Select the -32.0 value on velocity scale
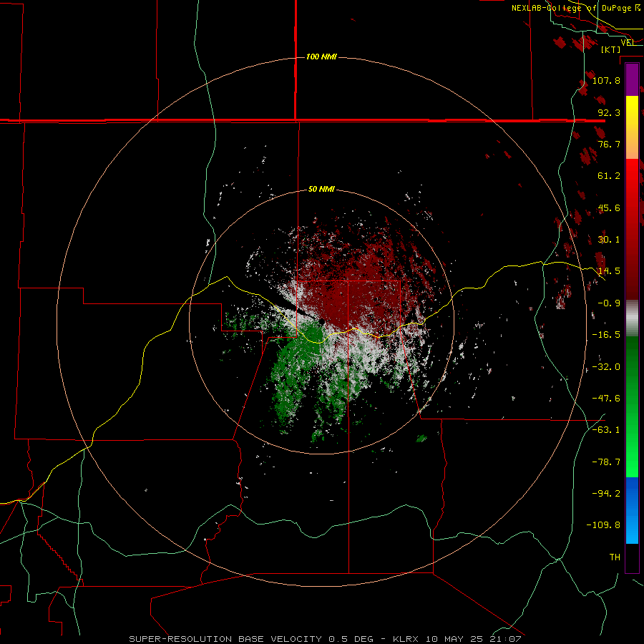The width and height of the screenshot is (644, 644). 606,367
